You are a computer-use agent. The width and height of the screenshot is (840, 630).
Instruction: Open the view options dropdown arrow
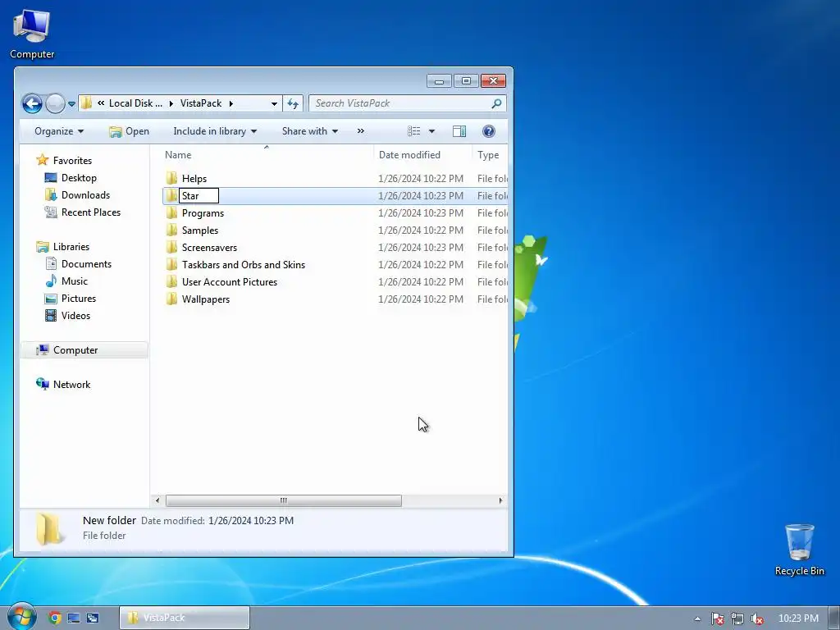(x=431, y=131)
